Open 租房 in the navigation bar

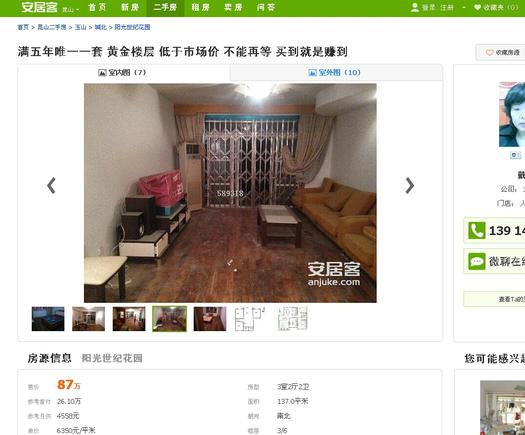(201, 7)
